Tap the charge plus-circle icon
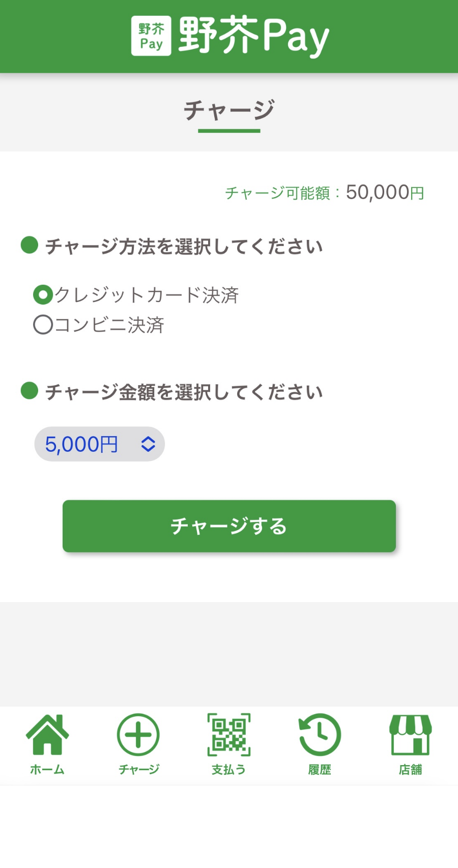 coord(138,735)
